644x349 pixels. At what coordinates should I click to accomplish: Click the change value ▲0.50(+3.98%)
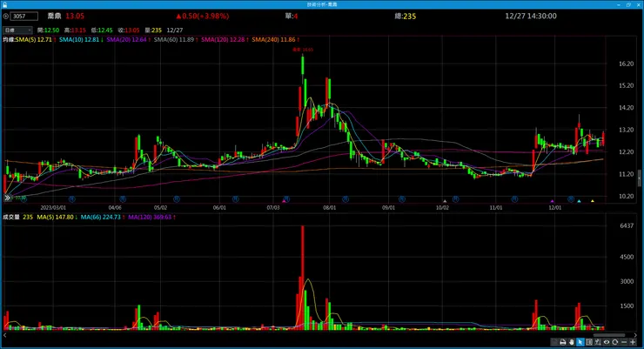coord(203,16)
